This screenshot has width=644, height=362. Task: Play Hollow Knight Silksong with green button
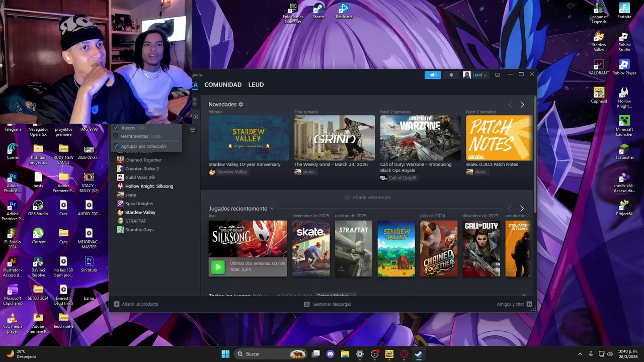click(x=218, y=267)
